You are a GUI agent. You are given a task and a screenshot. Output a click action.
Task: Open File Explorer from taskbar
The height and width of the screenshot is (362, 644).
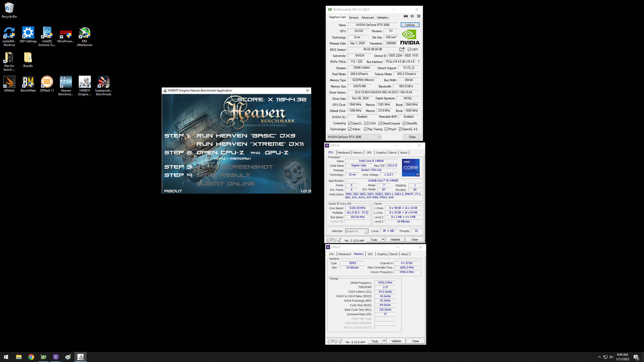19,357
